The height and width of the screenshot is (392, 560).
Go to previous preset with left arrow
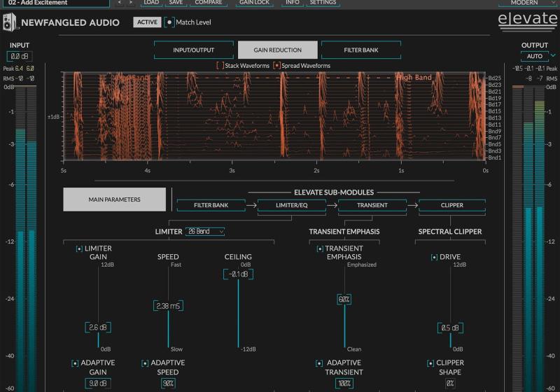(120, 3)
